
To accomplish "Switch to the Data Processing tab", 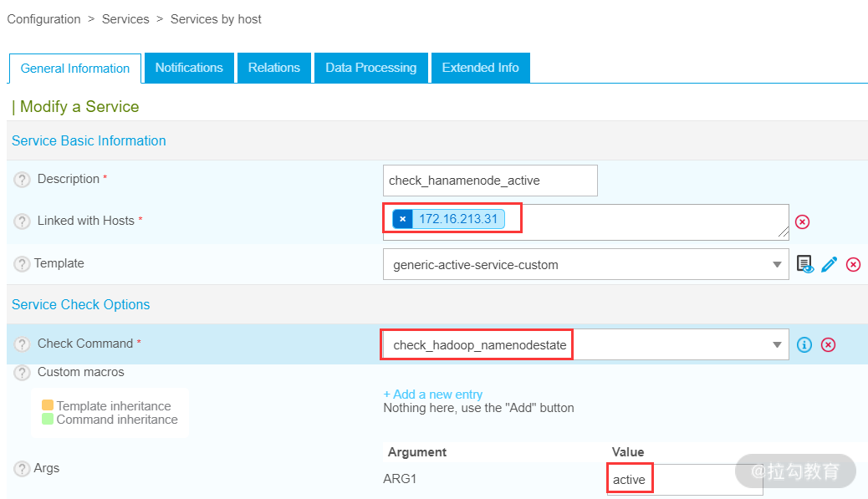I will [371, 68].
